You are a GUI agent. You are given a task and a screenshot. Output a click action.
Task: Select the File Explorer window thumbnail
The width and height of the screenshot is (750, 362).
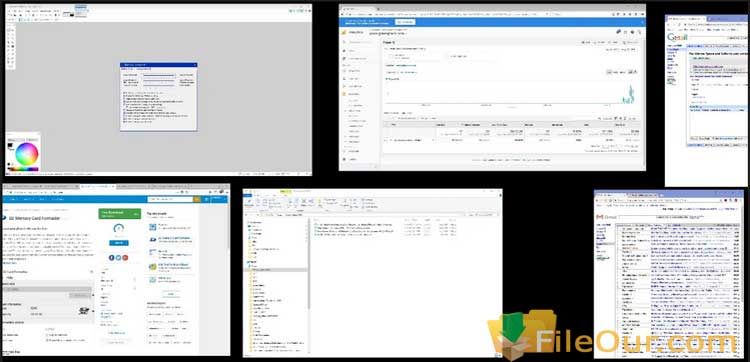pyautogui.click(x=373, y=273)
